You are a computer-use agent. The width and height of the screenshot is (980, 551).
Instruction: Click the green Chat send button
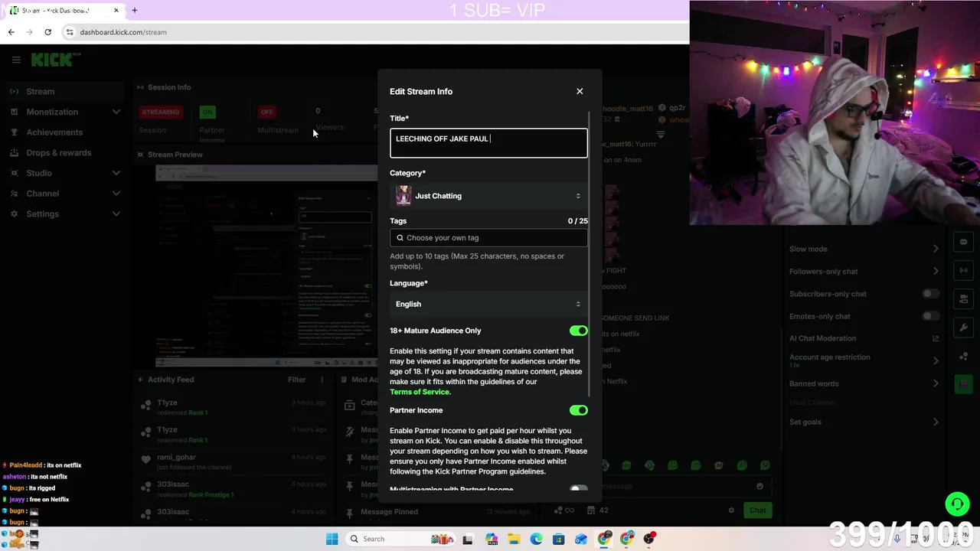(757, 510)
